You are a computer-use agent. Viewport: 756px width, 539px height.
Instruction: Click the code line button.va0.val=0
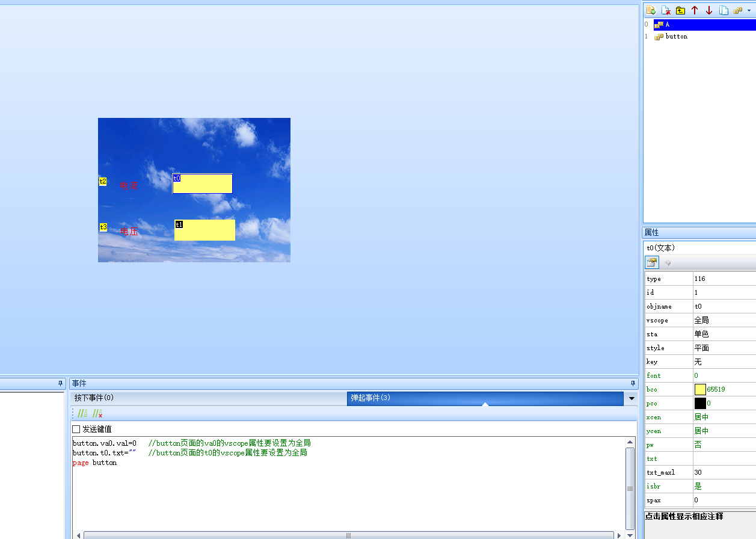[x=105, y=443]
